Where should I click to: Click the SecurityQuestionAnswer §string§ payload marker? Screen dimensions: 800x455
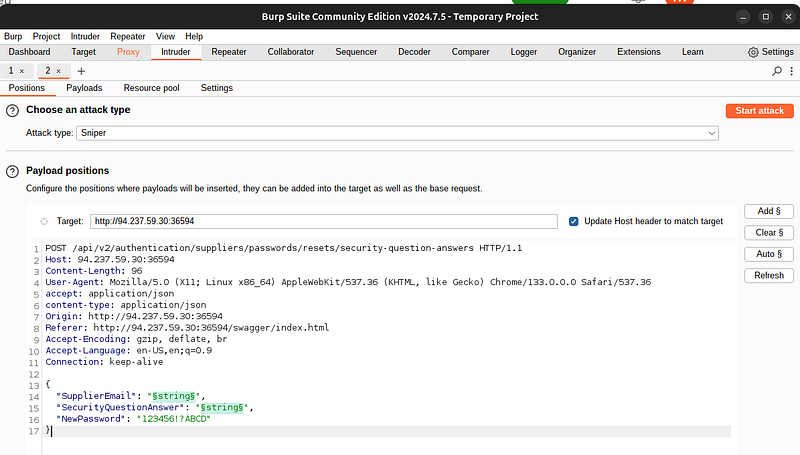222,407
